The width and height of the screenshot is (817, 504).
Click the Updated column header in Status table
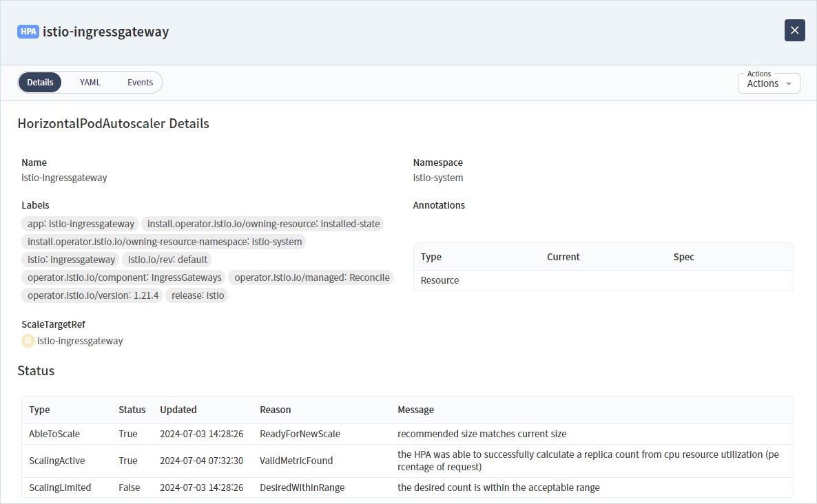(x=178, y=410)
